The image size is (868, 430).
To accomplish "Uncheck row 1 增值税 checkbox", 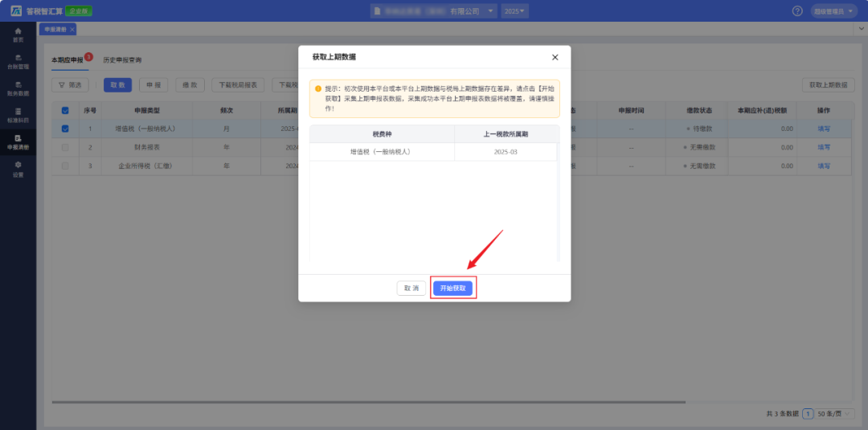I will [65, 129].
